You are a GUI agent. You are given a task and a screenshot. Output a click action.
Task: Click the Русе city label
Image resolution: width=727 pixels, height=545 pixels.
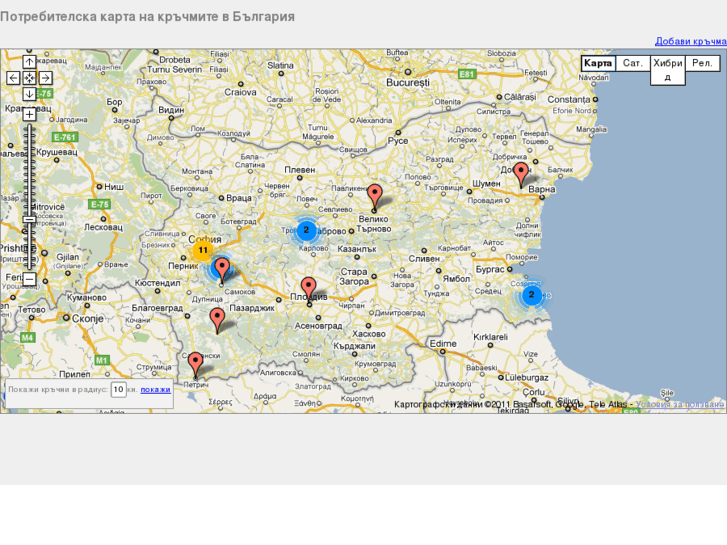(x=398, y=141)
